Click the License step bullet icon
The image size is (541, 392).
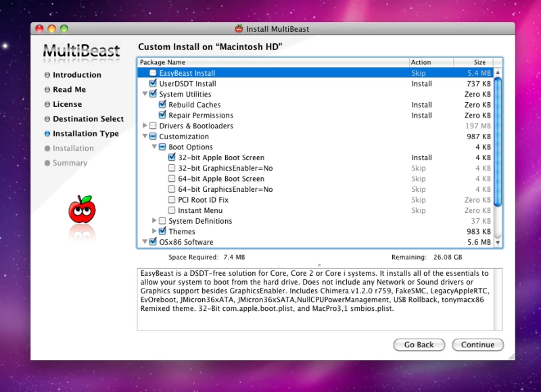pyautogui.click(x=47, y=105)
